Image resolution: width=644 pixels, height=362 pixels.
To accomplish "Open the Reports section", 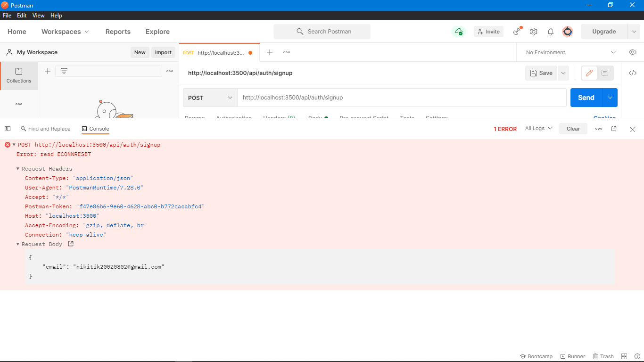I will point(118,32).
